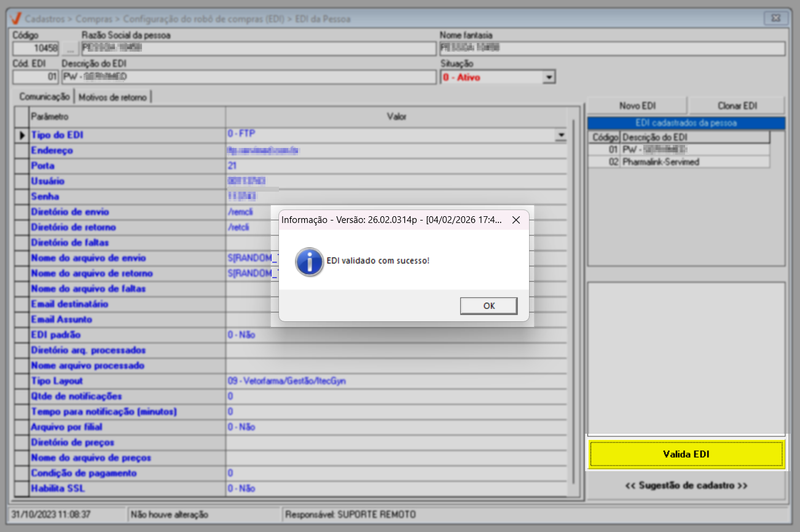Viewport: 800px width, 532px height.
Task: Click the blue information icon in dialog
Action: 309,261
